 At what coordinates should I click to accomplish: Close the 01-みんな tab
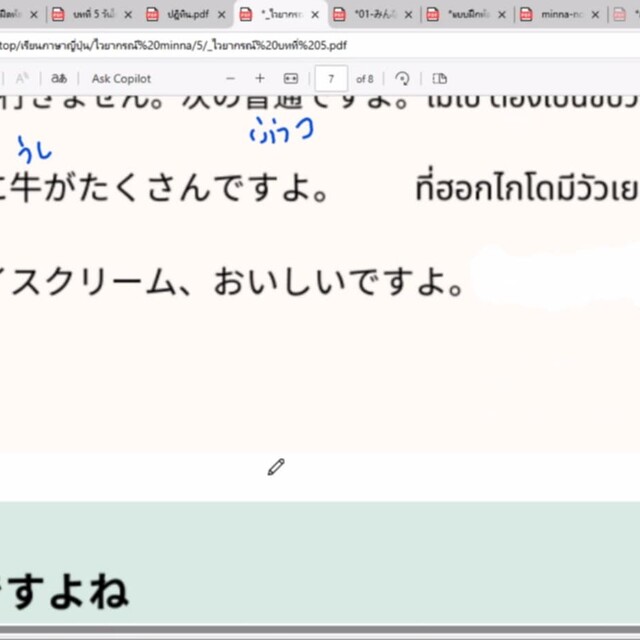pos(409,15)
